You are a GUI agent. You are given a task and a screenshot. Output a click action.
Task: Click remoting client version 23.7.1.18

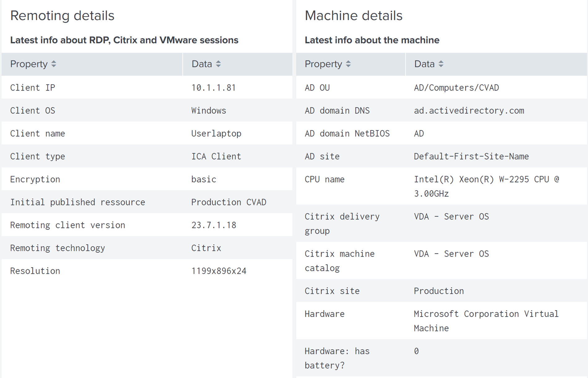pos(214,225)
